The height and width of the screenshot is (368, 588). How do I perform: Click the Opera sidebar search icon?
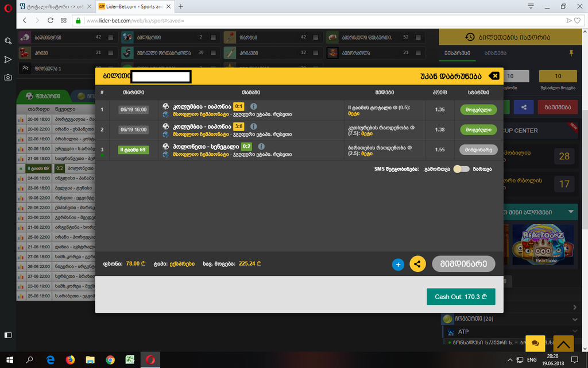[8, 41]
